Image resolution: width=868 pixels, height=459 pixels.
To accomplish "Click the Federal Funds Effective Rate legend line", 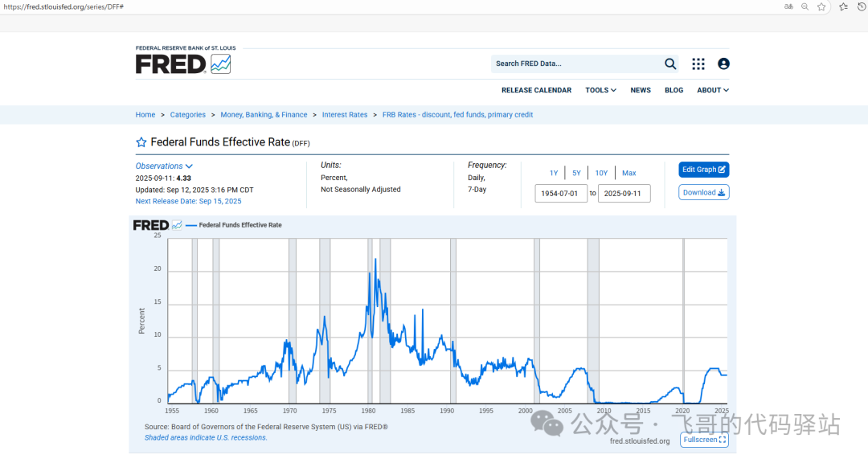I will pyautogui.click(x=234, y=225).
